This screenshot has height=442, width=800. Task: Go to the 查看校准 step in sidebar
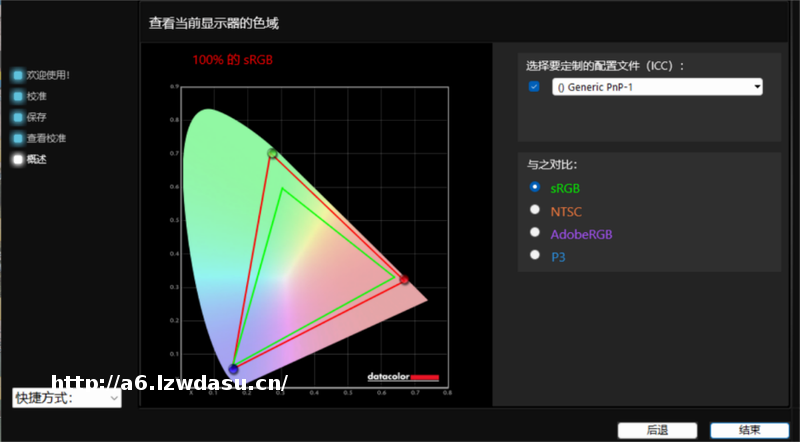[46, 138]
